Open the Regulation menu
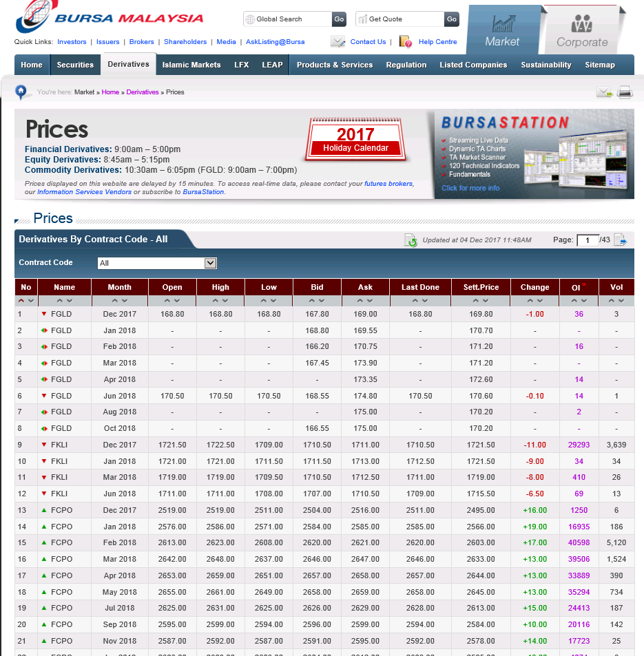The height and width of the screenshot is (656, 644). coord(406,65)
